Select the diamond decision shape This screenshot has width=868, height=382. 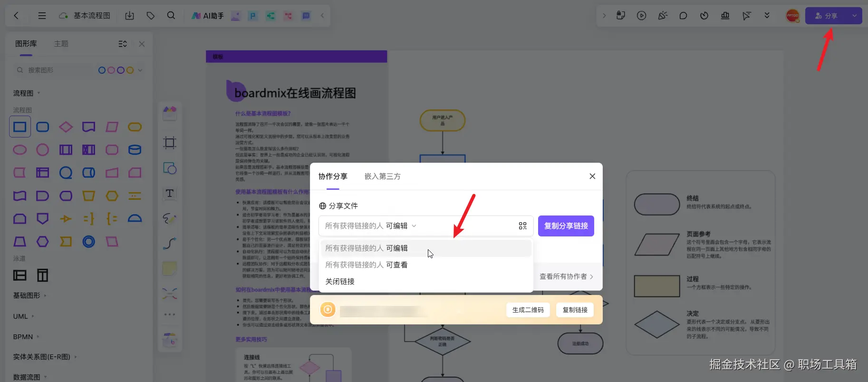[x=66, y=127]
